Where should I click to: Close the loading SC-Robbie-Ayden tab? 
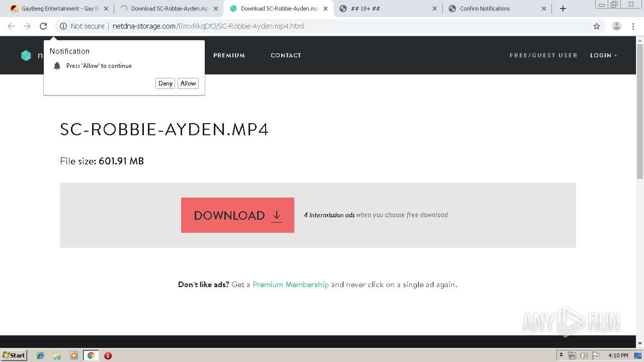click(x=215, y=9)
